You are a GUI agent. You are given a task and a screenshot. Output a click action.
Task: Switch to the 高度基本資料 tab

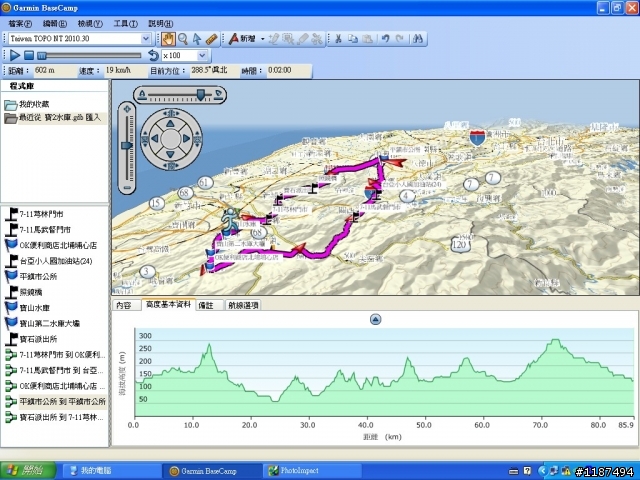pos(168,304)
